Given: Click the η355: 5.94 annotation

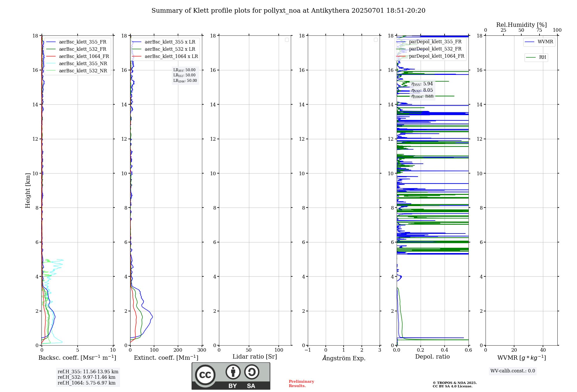Looking at the screenshot, I should coord(422,84).
